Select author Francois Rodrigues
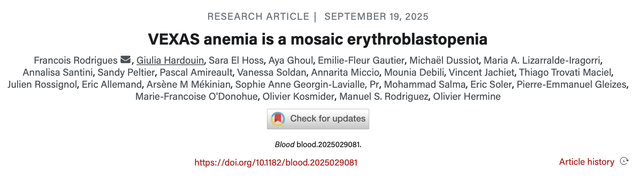644x179 pixels. coord(76,60)
